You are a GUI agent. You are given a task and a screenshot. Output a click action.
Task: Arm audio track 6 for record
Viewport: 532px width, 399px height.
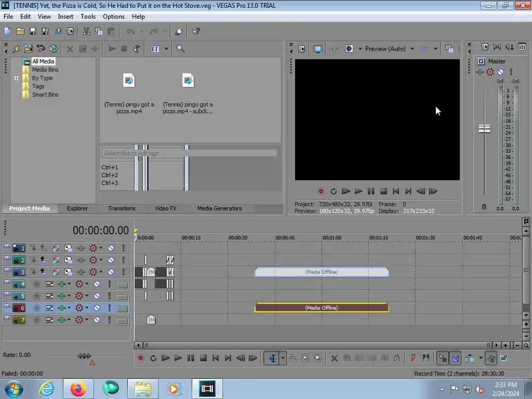(x=37, y=308)
